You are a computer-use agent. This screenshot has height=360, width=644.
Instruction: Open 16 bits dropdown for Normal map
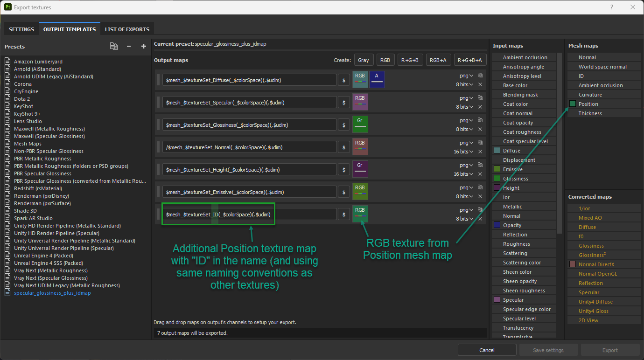coord(463,152)
